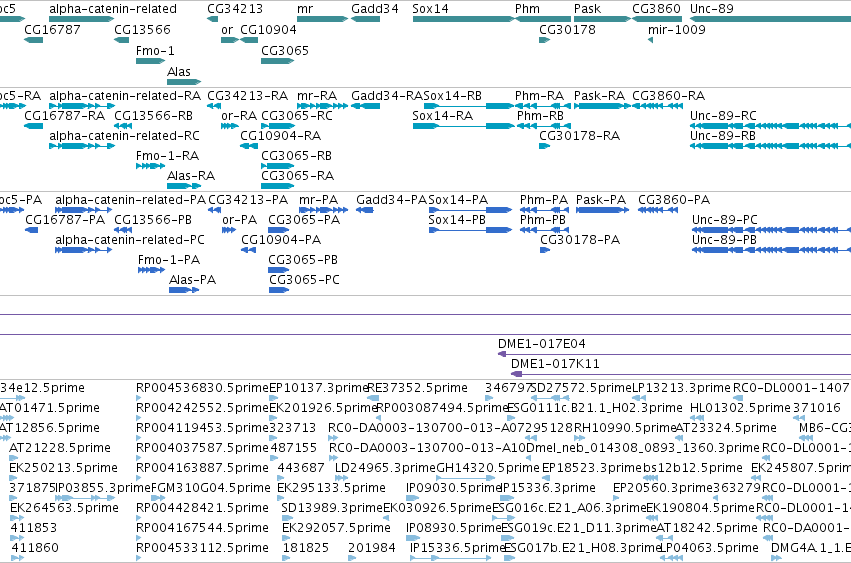Select the Sox14-RB transcript label
This screenshot has width=851, height=563.
(x=453, y=96)
